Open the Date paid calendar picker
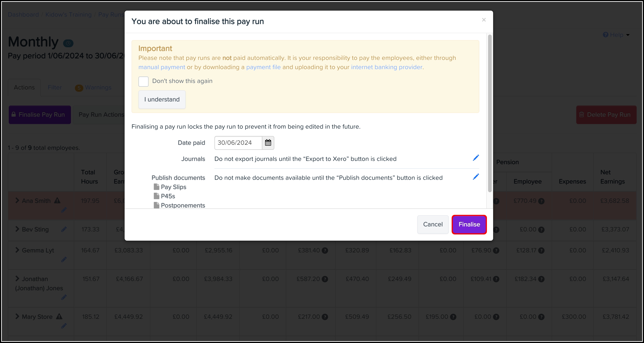 pyautogui.click(x=268, y=143)
